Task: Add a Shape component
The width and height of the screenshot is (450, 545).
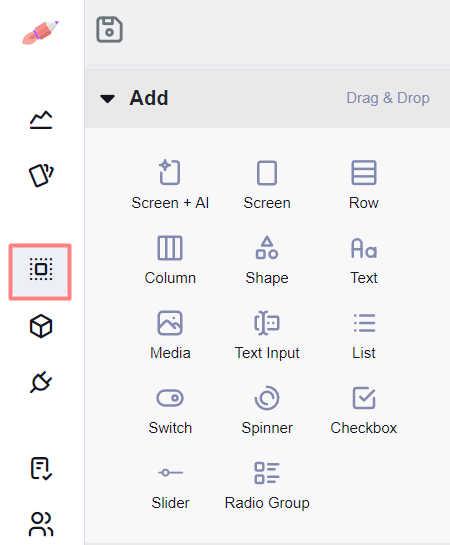Action: (x=267, y=260)
